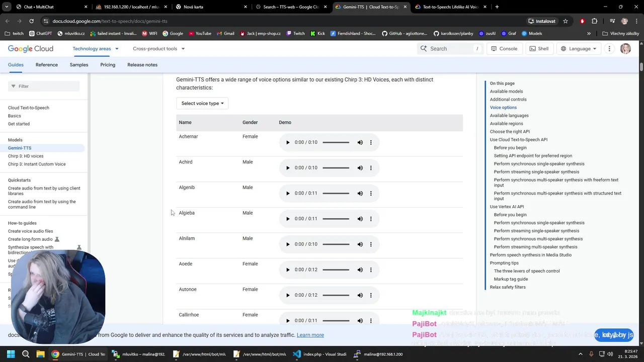Screen dimensions: 644x362
Task: Click the Learn more cookie link
Action: [x=310, y=335]
